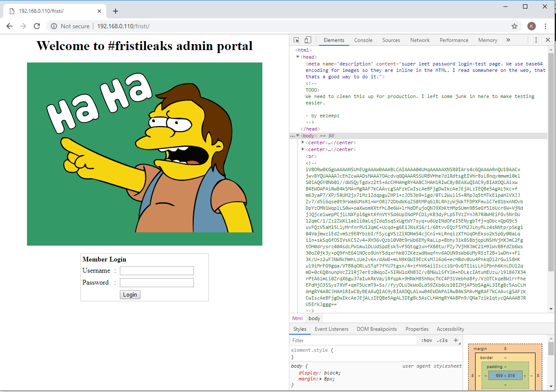This screenshot has width=556, height=392.
Task: Click the body breadcrumb
Action: click(x=314, y=318)
